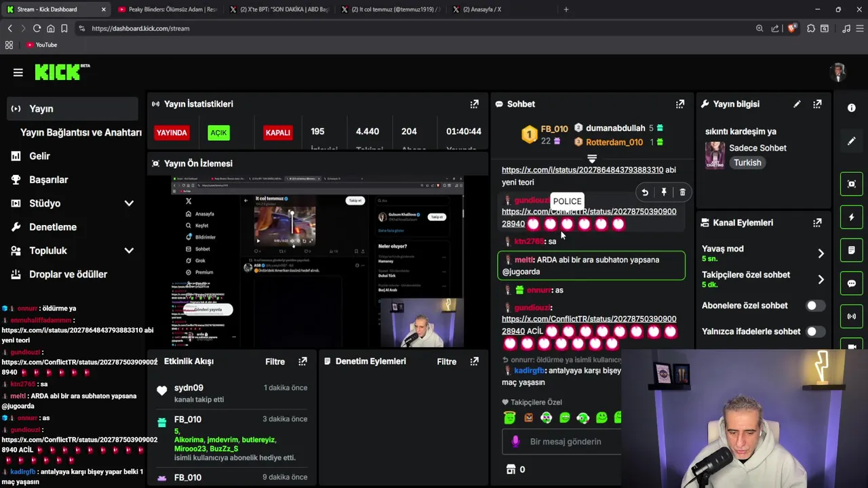Click the KICK logo
Screen dimensions: 868x488
pyautogui.click(x=62, y=72)
